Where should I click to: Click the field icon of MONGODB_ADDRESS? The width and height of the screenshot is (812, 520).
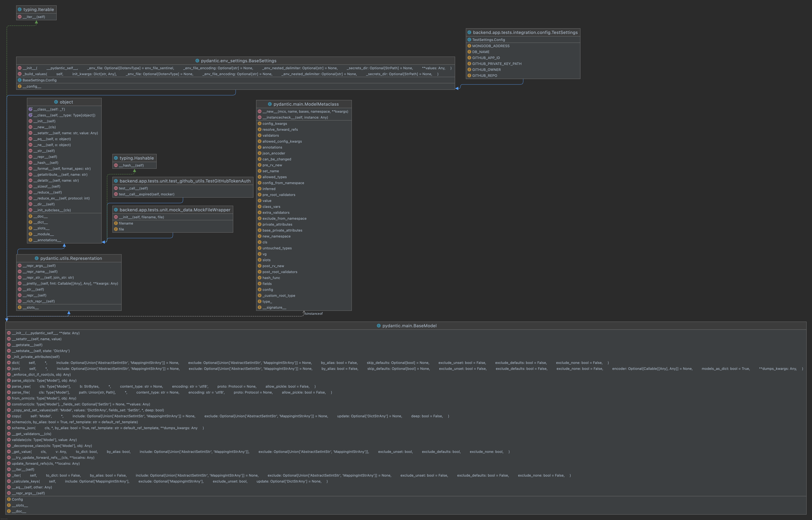click(469, 46)
